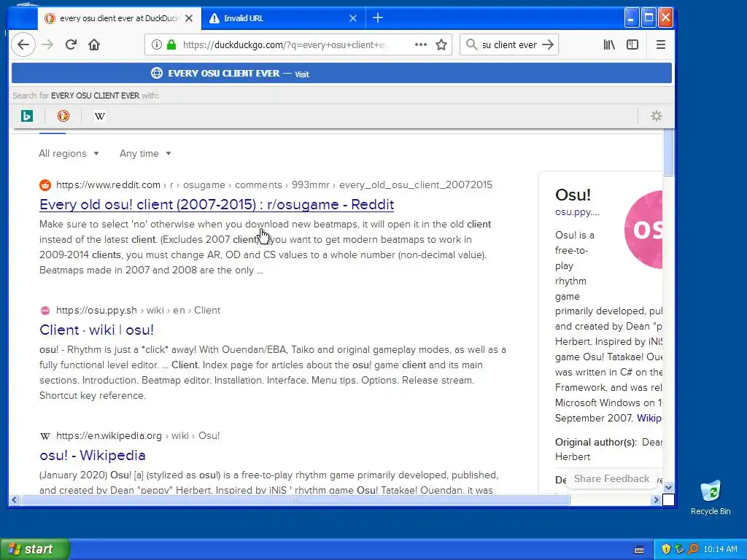Click the search box magnifier icon

472,44
